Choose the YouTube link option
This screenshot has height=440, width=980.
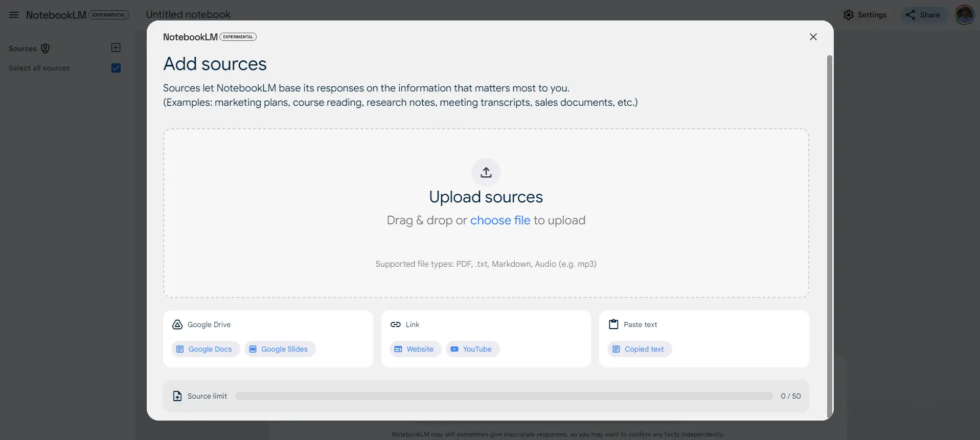473,349
